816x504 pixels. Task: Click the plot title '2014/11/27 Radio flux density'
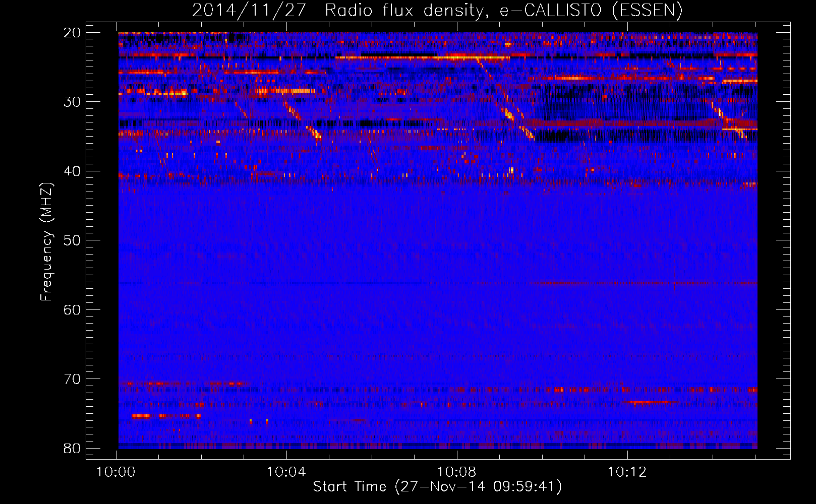(437, 10)
